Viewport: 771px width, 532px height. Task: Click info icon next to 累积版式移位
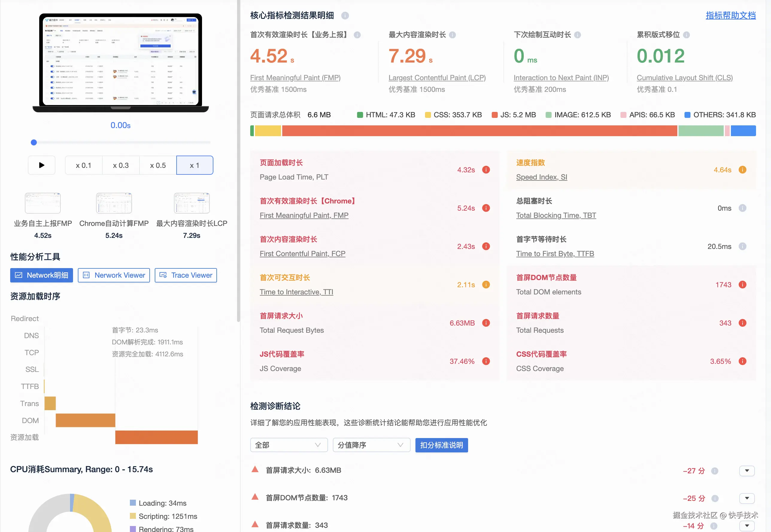tap(686, 35)
